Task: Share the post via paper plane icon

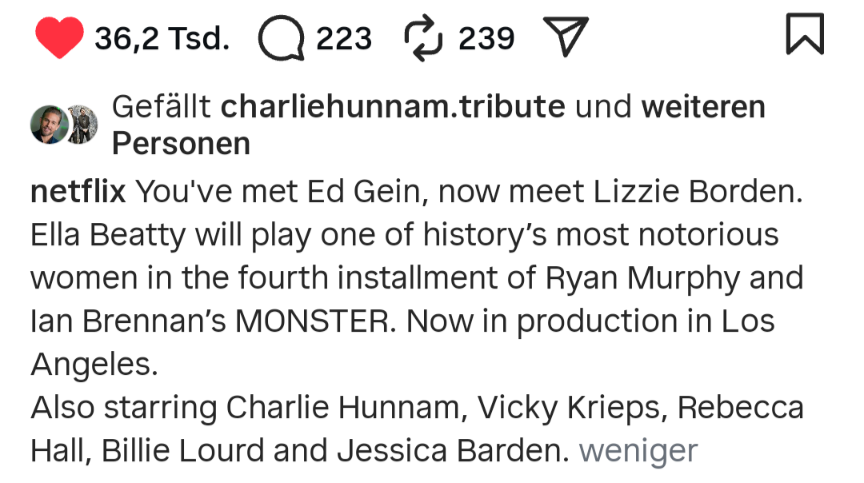Action: 563,38
